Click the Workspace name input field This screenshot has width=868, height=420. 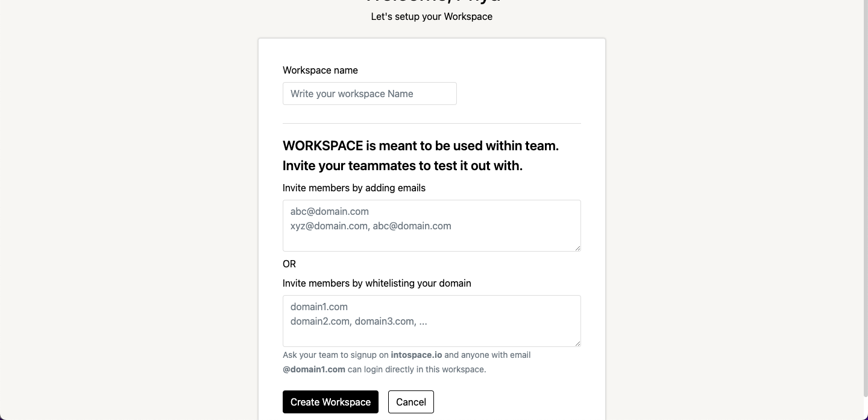click(370, 94)
